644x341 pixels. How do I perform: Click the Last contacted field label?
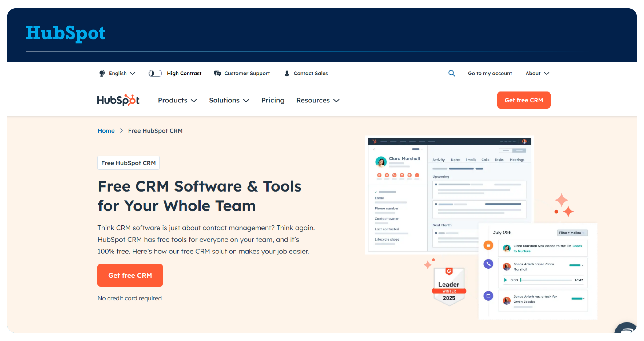click(x=387, y=229)
